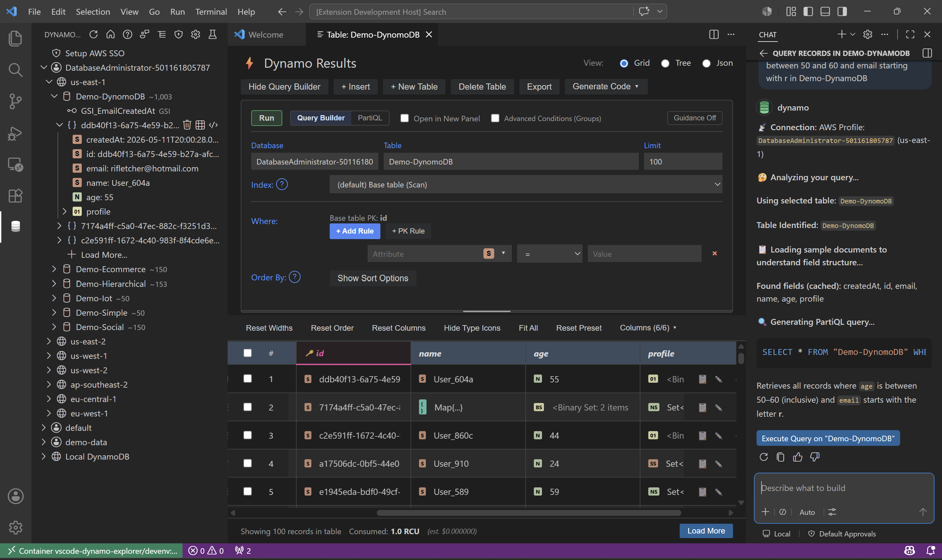Copy chat response icon

[780, 457]
